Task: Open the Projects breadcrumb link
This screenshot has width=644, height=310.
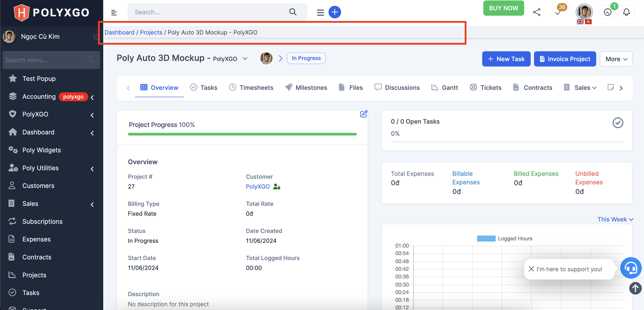Action: (x=151, y=32)
